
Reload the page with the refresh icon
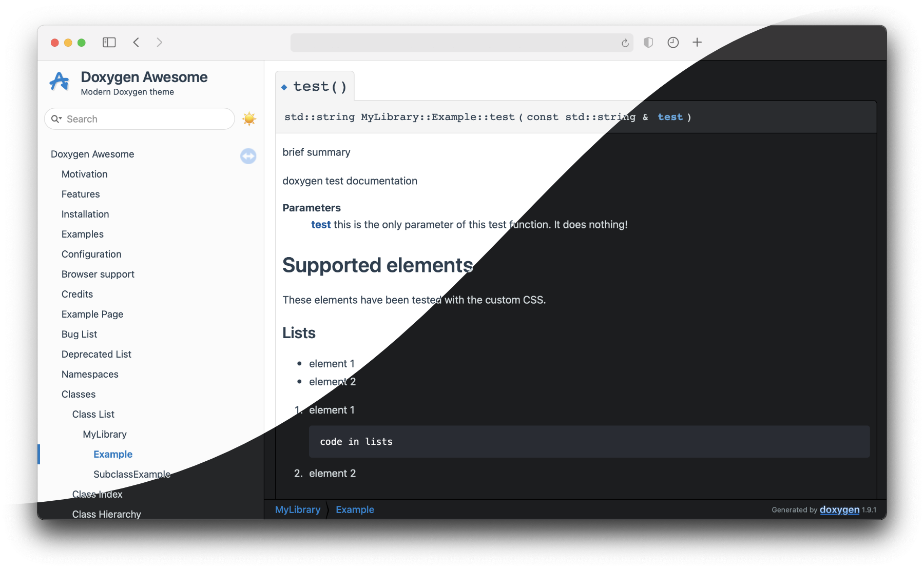[x=625, y=43]
